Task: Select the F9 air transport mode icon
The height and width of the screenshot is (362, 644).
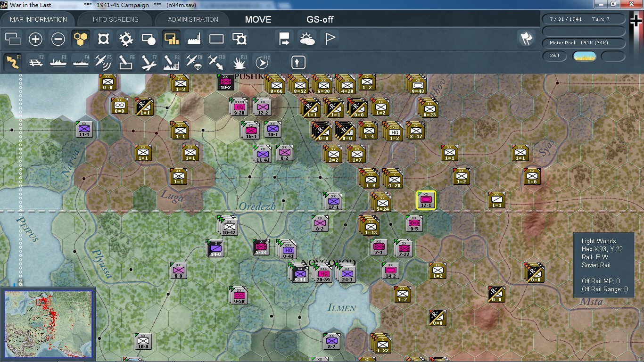Action: tap(194, 62)
